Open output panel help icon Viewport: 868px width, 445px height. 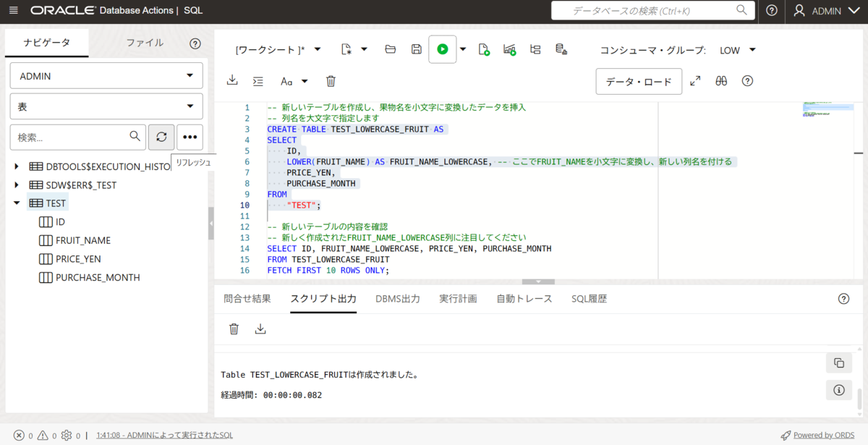click(843, 299)
